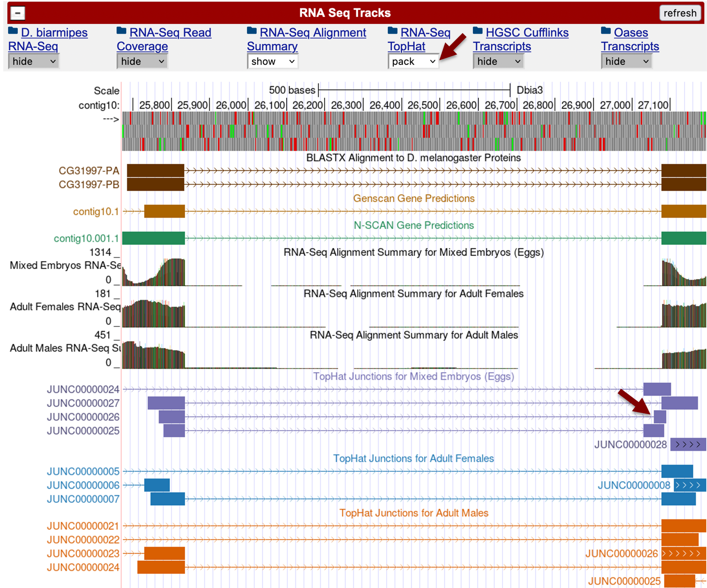Click the RNA-Seq Alignment Summary for Adult Females title

pyautogui.click(x=413, y=294)
